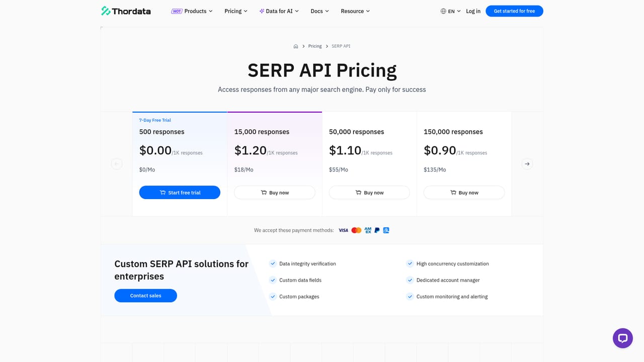
Task: Click the "SERP API Pricing" heading
Action: (322, 70)
